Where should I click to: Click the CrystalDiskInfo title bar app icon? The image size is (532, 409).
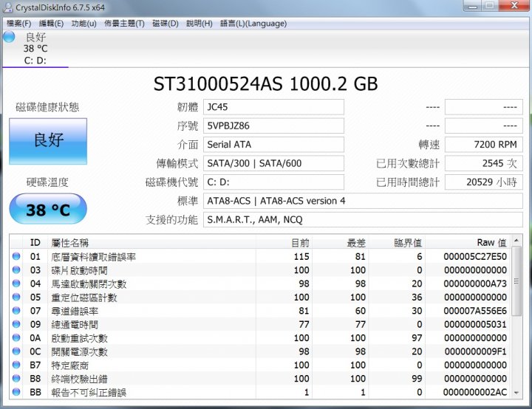pyautogui.click(x=7, y=7)
